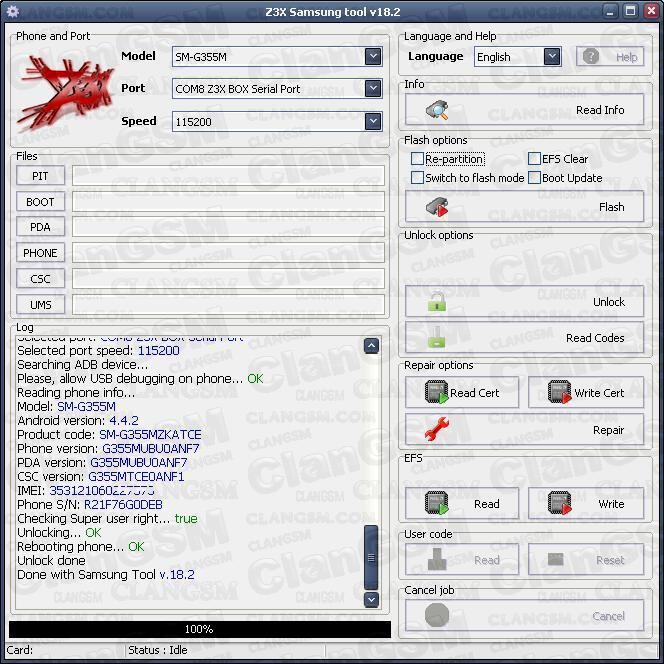Click the Read Cert chip icon
The image size is (664, 664).
[437, 392]
